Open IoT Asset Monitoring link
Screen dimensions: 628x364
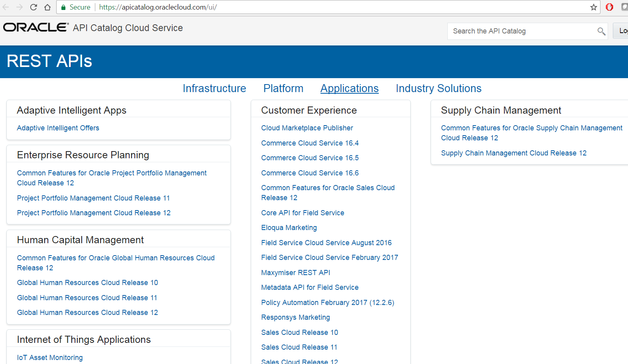50,358
